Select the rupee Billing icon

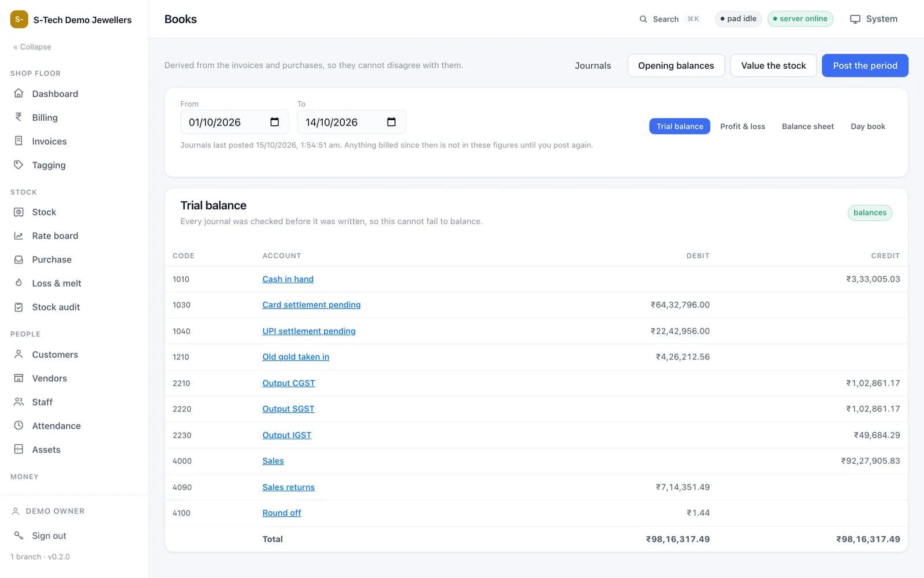point(18,117)
